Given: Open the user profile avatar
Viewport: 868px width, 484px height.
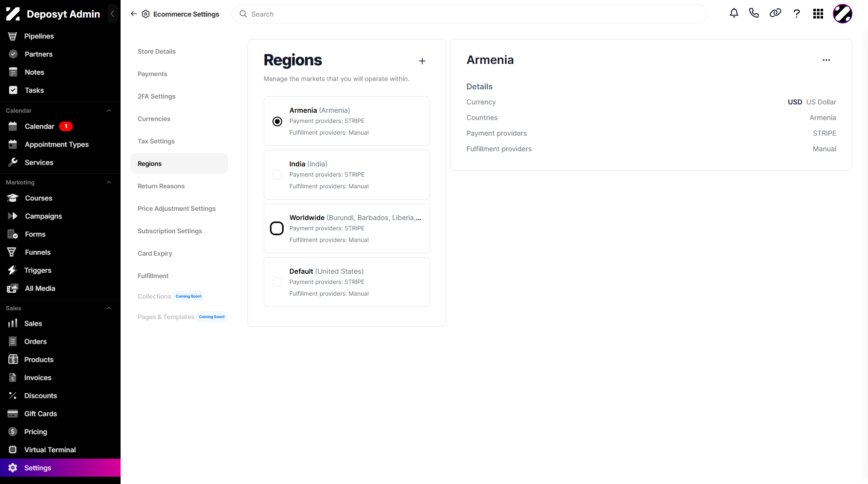Looking at the screenshot, I should tap(843, 14).
